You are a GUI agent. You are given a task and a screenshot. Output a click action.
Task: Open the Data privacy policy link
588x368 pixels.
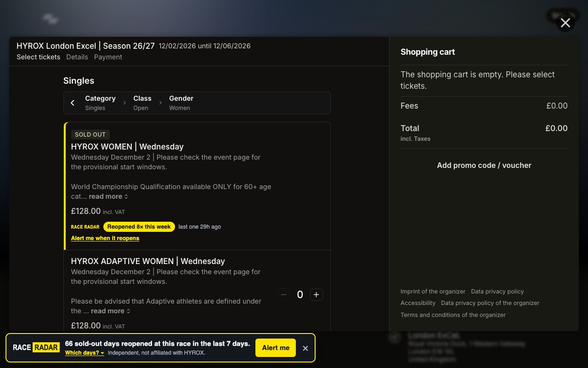click(x=498, y=292)
